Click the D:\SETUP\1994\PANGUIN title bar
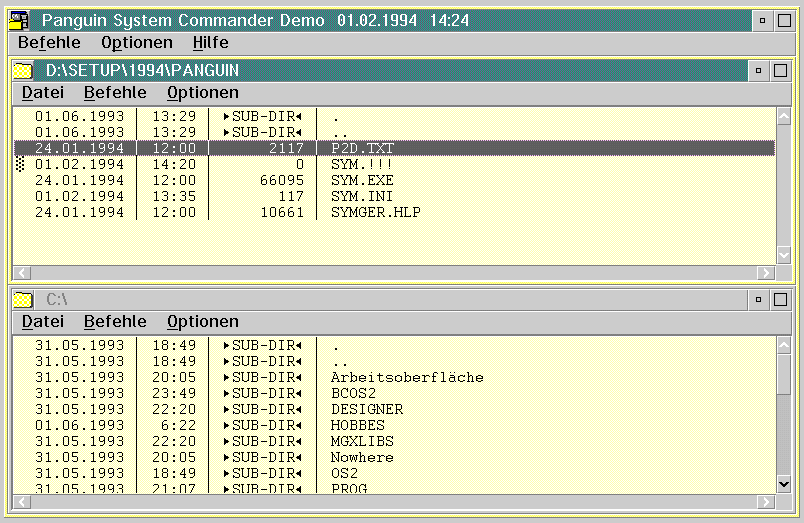Image resolution: width=804 pixels, height=523 pixels. pyautogui.click(x=391, y=70)
